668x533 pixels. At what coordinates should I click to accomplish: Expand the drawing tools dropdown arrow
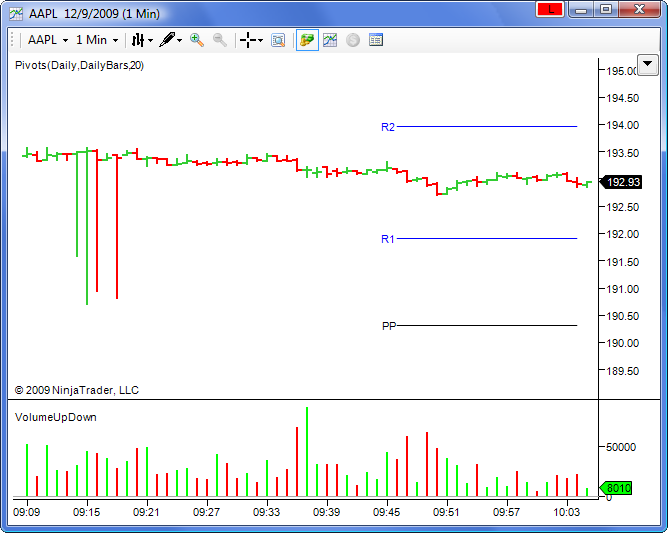179,40
